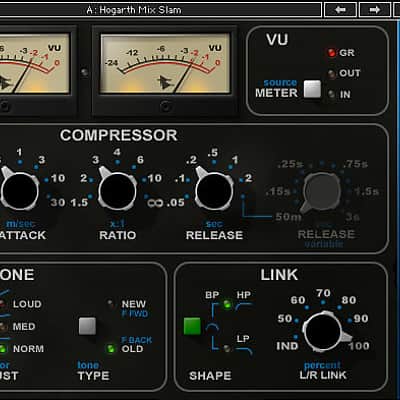Select NEW F FWD tone type LED
Screen dimensions: 400x400
pos(110,304)
